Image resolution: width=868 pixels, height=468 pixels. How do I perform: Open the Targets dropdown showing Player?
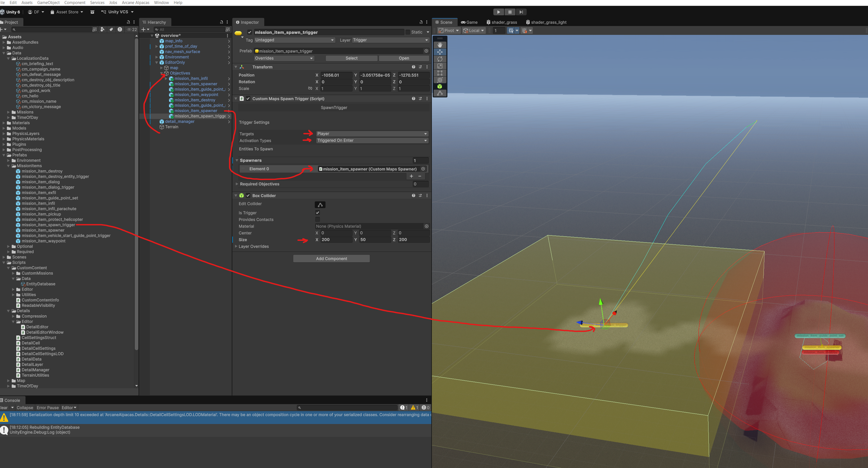(x=372, y=134)
